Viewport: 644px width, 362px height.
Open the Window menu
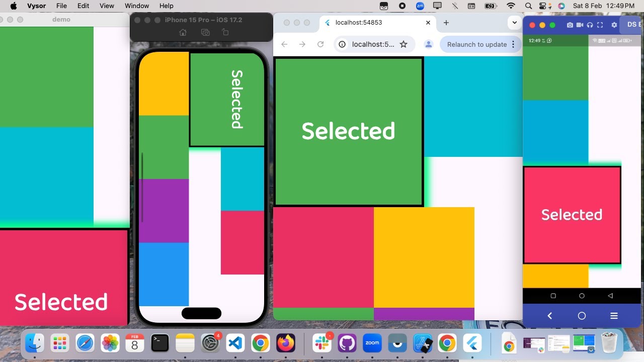(x=137, y=6)
